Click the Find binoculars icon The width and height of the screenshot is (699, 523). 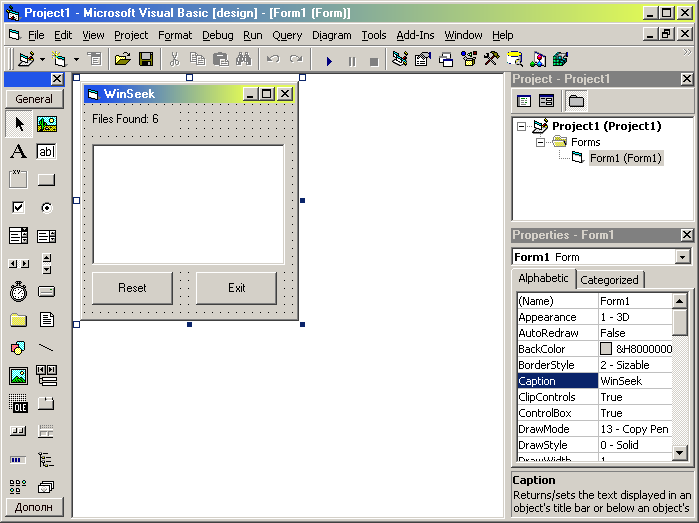[x=243, y=59]
